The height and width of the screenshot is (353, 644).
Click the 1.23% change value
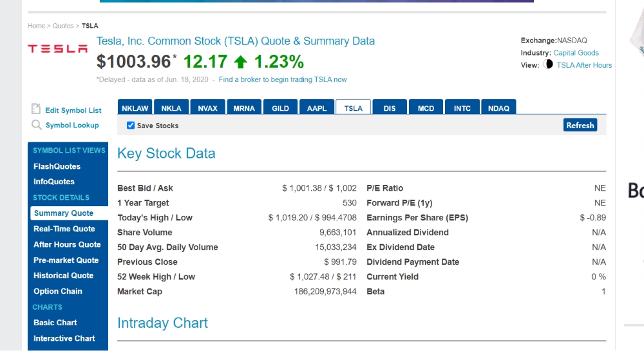[279, 62]
